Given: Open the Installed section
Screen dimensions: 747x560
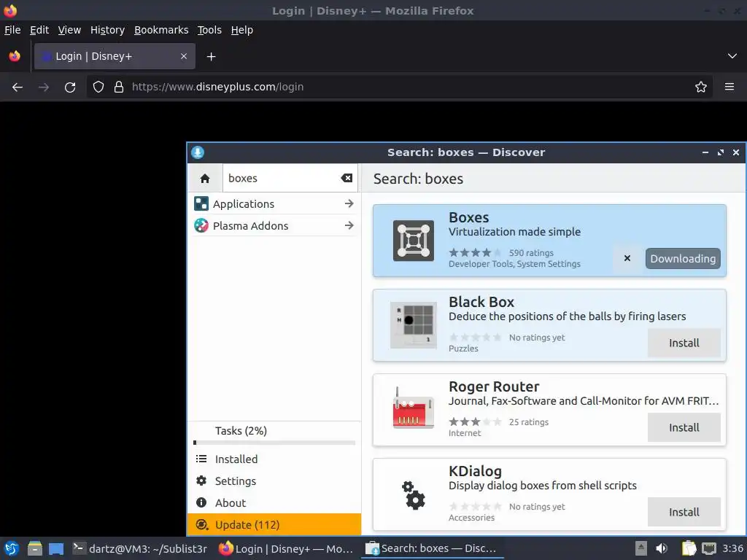Looking at the screenshot, I should [274, 459].
